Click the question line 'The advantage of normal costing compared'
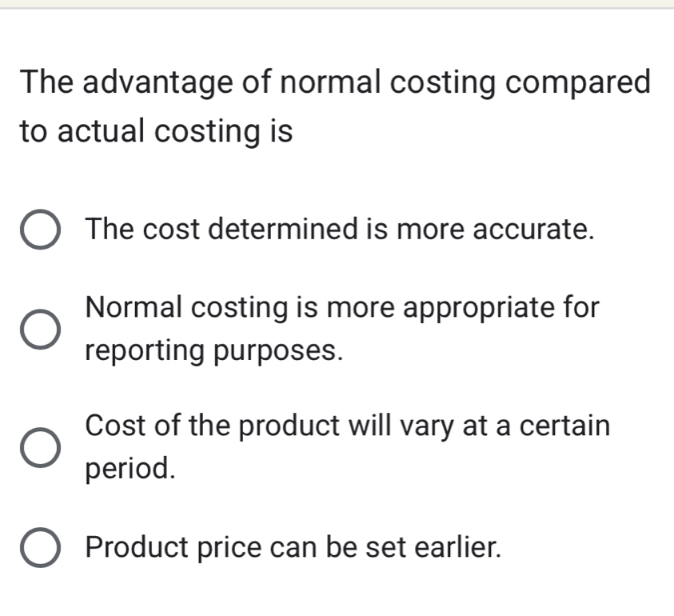 (336, 82)
